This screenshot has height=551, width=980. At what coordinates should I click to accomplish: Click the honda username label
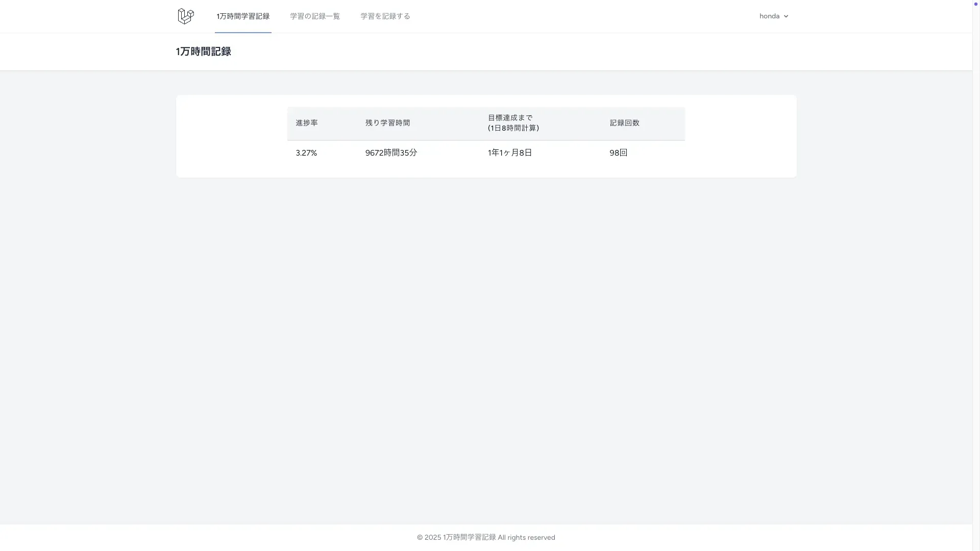(769, 16)
